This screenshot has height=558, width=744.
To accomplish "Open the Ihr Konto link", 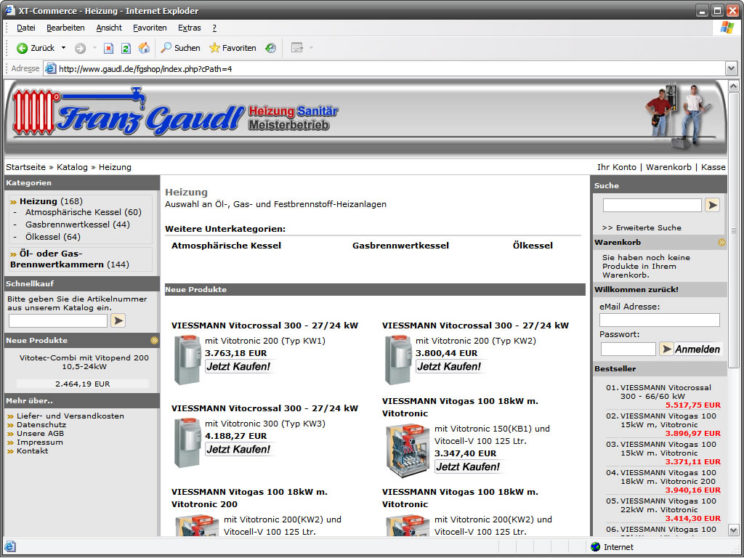I will coord(616,167).
